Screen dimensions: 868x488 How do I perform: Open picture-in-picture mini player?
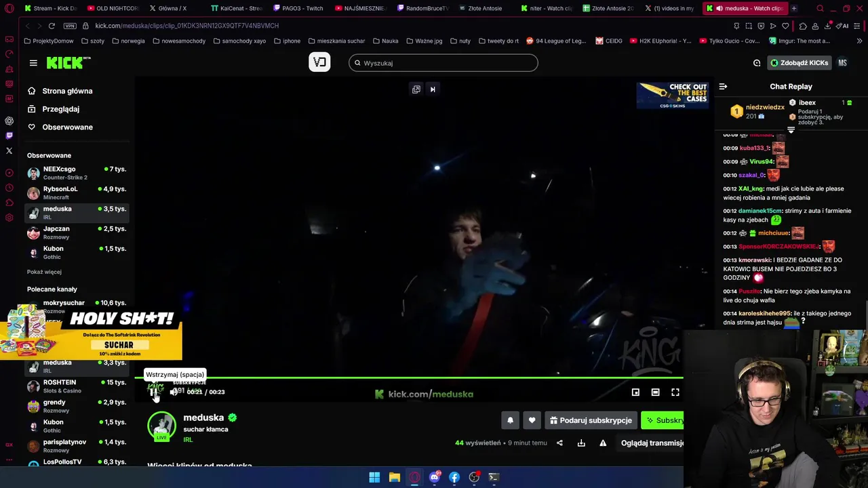[635, 392]
